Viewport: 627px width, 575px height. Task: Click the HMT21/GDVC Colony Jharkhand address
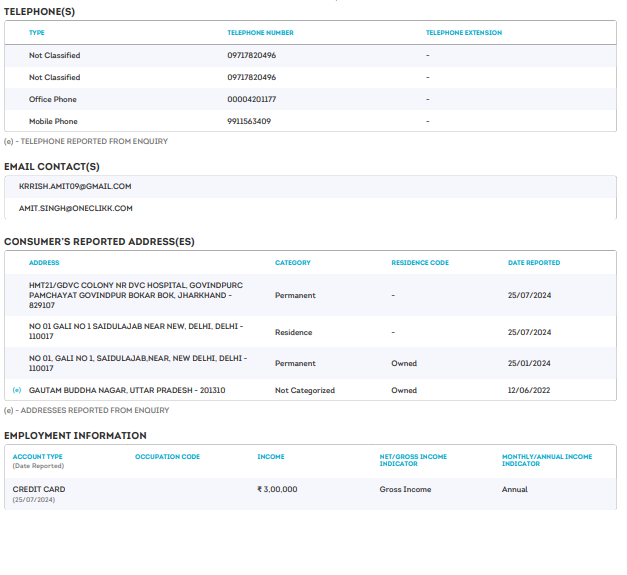tap(136, 295)
